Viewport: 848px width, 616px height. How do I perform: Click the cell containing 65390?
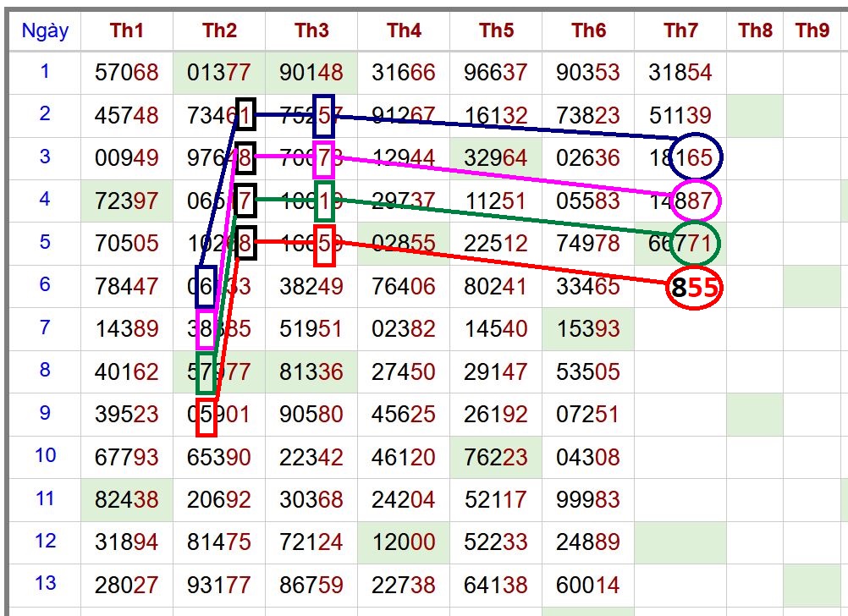[219, 457]
